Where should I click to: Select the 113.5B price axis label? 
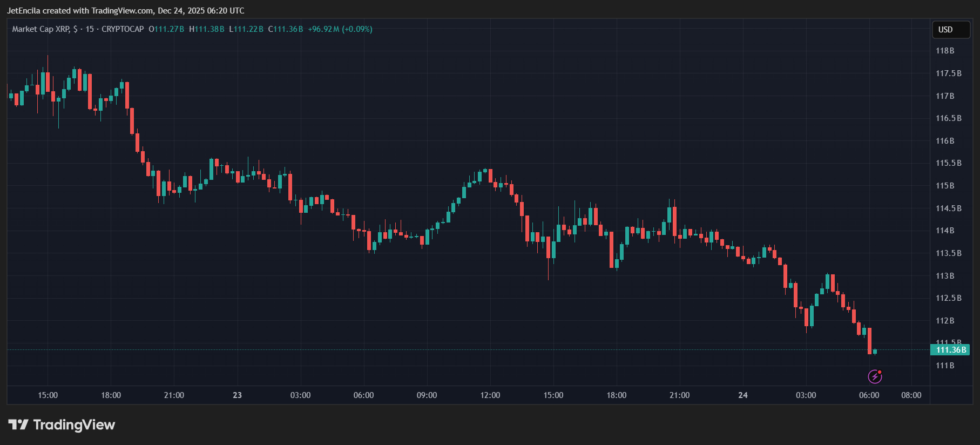(949, 253)
